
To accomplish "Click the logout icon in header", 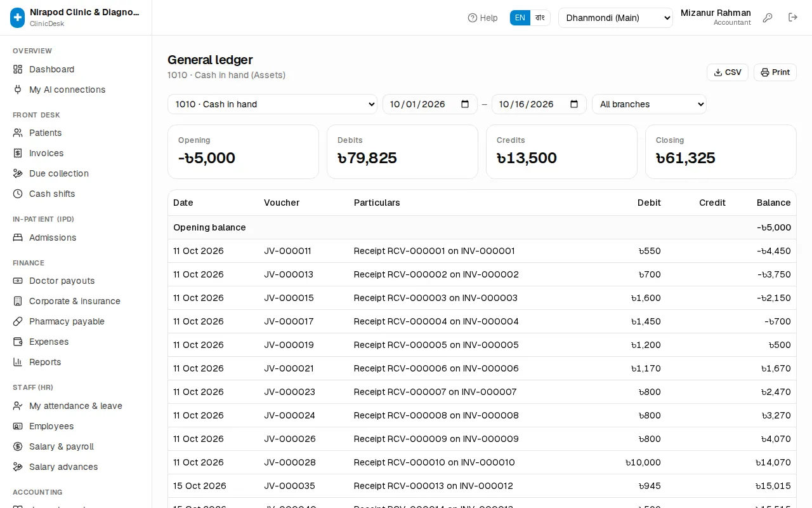I will 793,18.
